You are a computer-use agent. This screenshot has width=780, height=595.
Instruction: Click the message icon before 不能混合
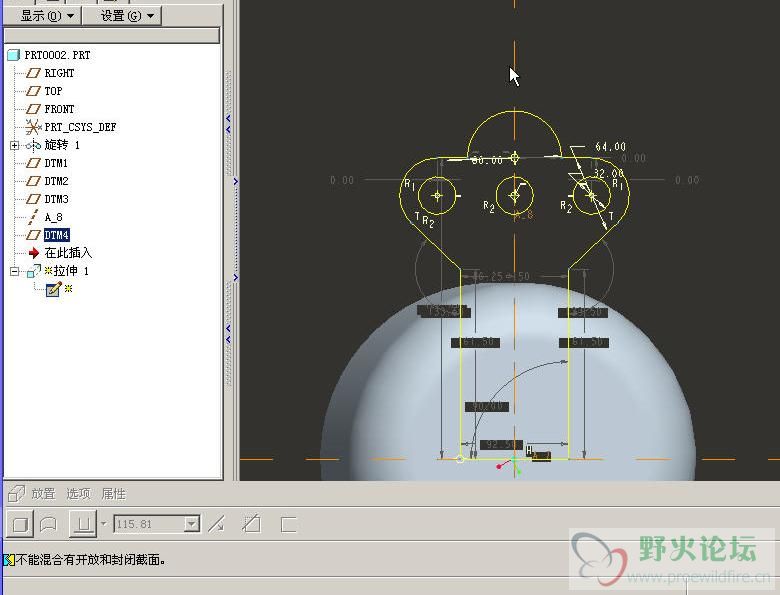pyautogui.click(x=9, y=560)
